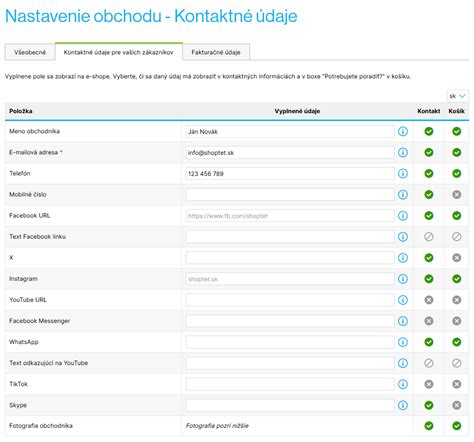Screen dimensions: 474x442
Task: Enable Kontakt display for Facebook Messenger
Action: (429, 321)
